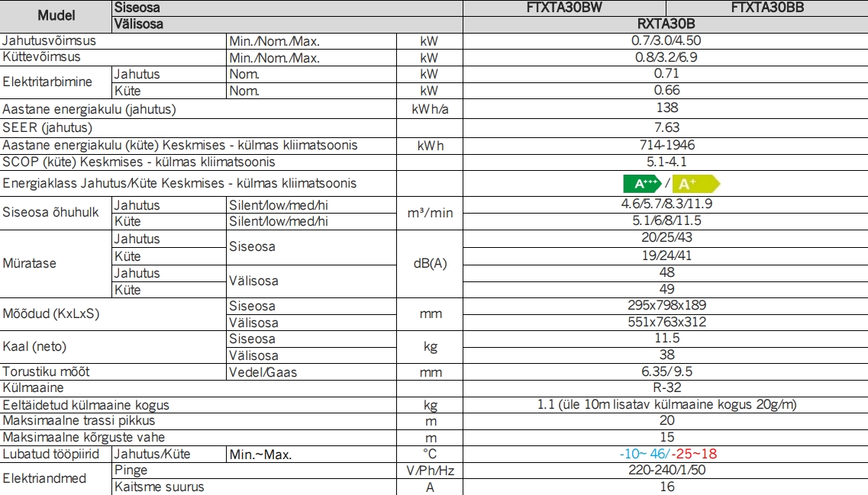Click the green A+++ energy class badge
868x495 pixels.
coord(642,184)
